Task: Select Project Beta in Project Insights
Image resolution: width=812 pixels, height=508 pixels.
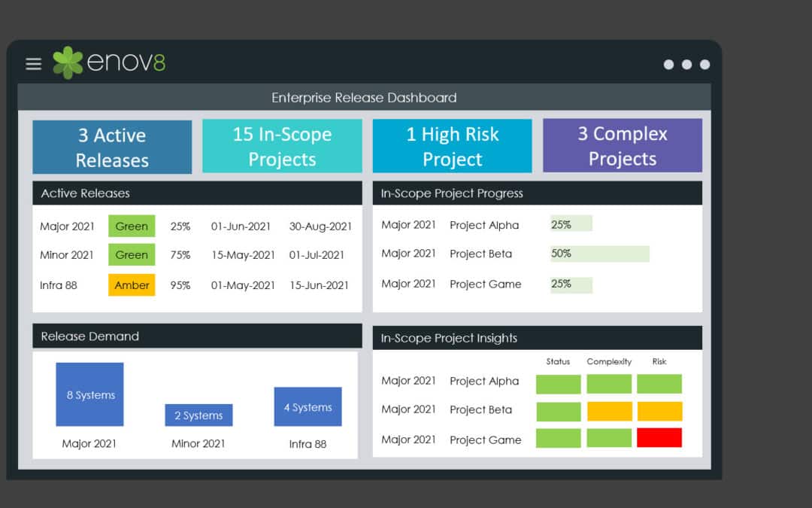Action: coord(480,409)
